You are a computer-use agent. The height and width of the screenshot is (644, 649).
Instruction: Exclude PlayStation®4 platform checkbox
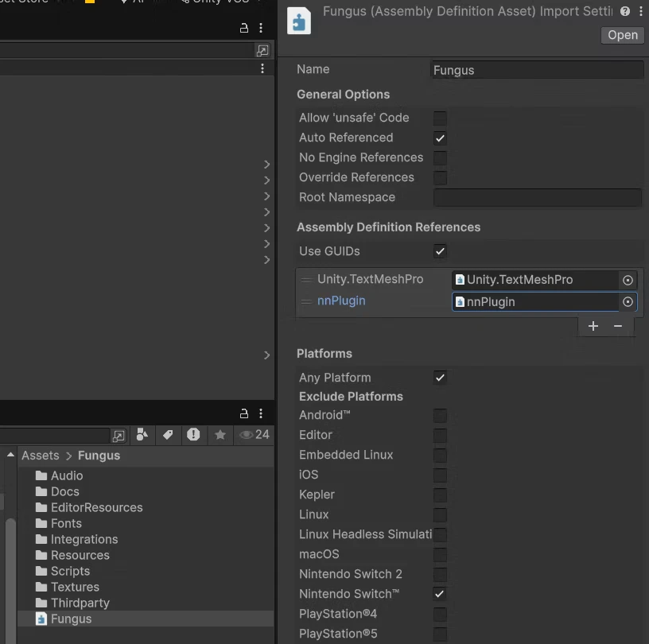coord(440,614)
